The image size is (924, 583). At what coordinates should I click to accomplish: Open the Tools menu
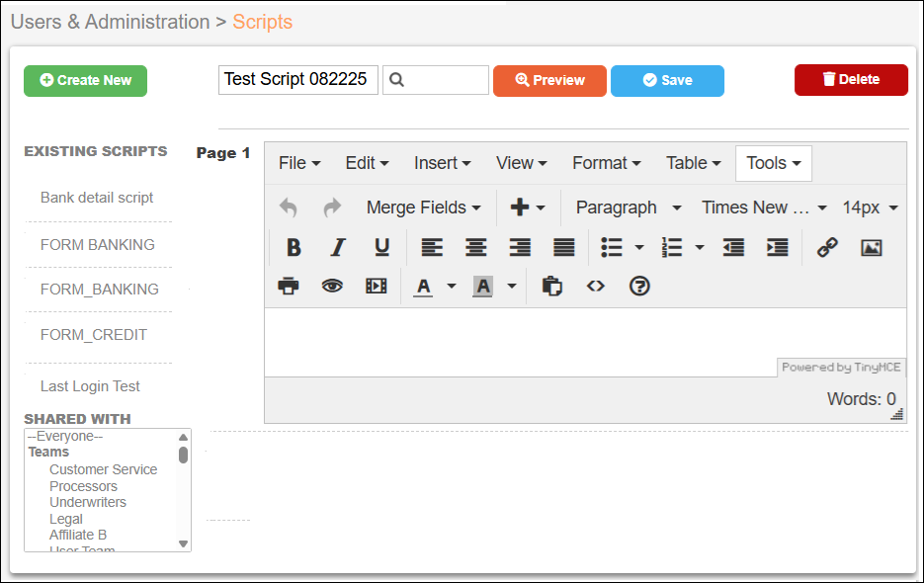point(774,163)
